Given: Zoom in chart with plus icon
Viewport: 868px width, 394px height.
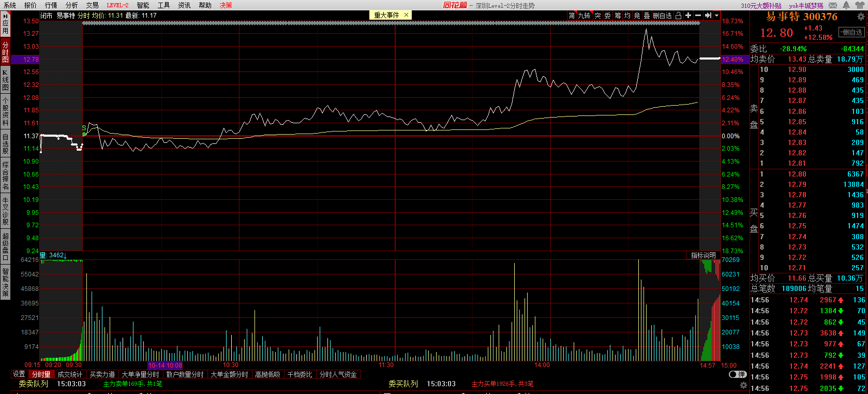Looking at the screenshot, I should click(x=688, y=16).
